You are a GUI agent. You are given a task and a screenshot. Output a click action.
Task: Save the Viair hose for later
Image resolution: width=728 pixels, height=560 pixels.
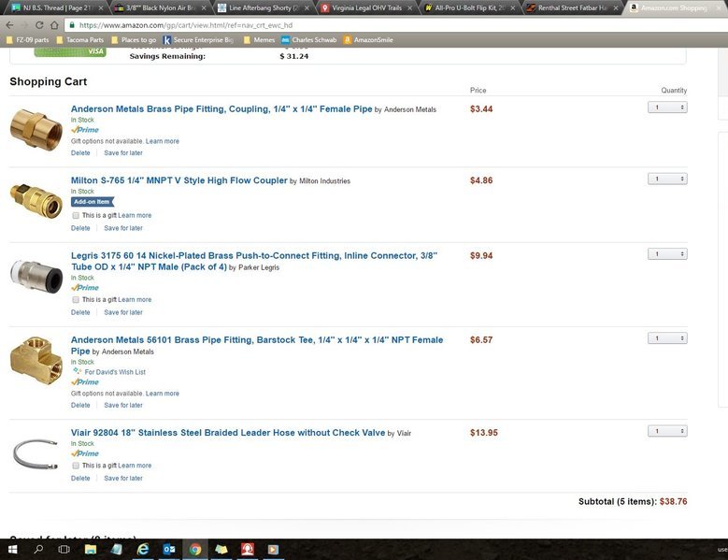(x=123, y=479)
